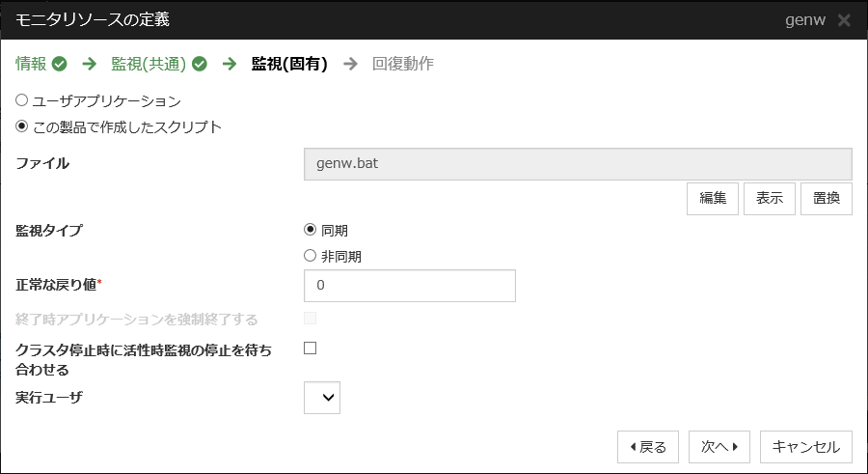Click the 編集 button
The image size is (868, 474).
coord(713,198)
